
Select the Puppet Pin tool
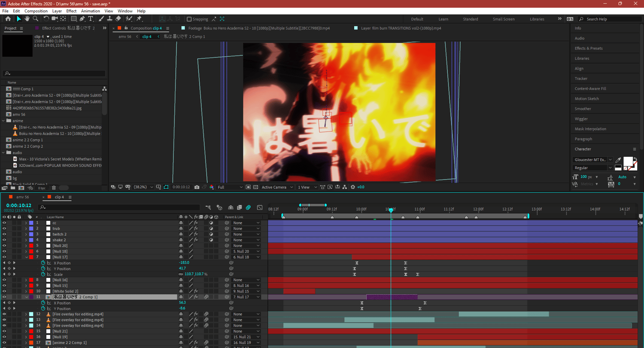click(x=139, y=19)
